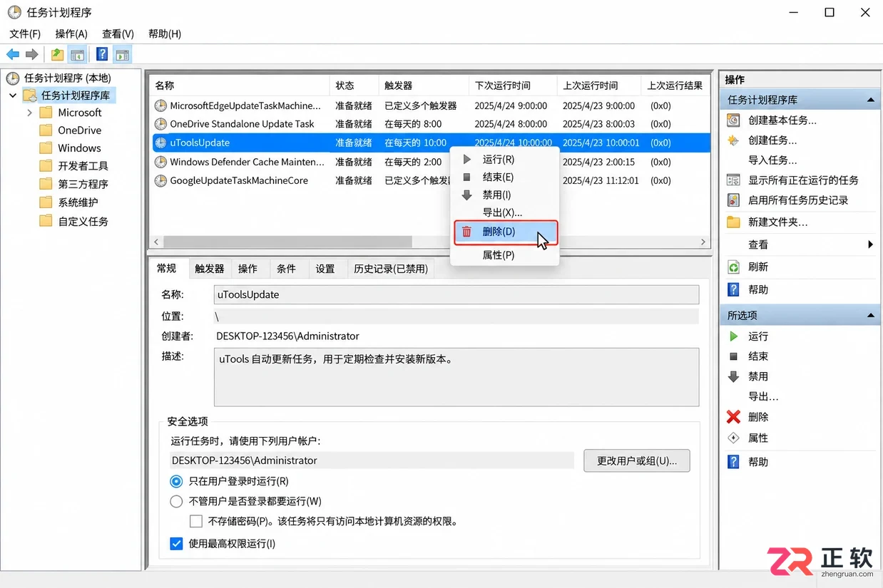Open the 自定义任务 folder
This screenshot has width=883, height=588.
click(x=83, y=221)
